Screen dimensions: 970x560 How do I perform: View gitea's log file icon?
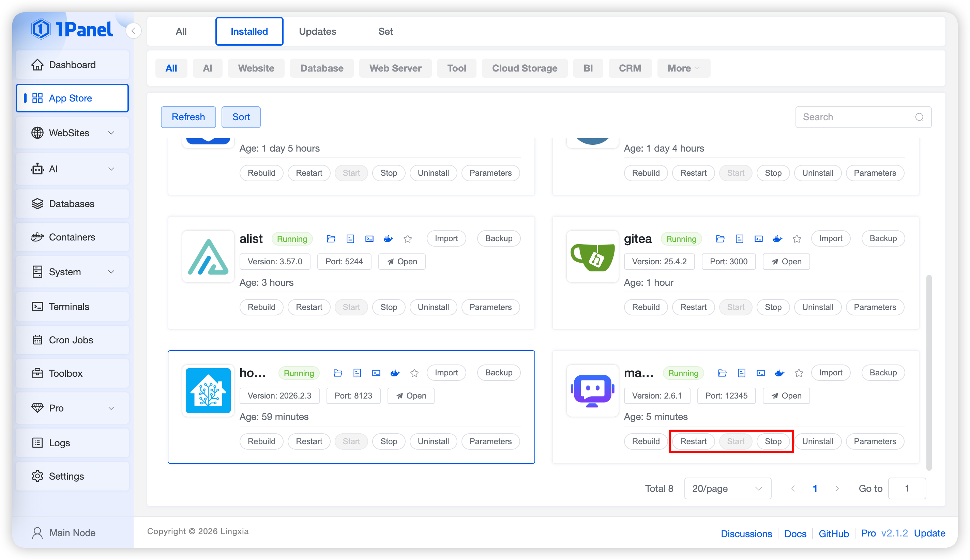coord(739,239)
